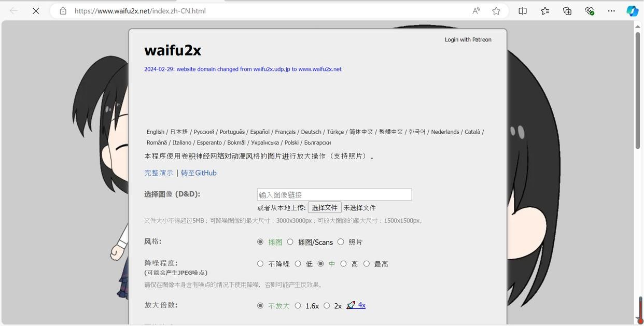Screen dimensions: 644x326
Task: Open the Collections icon
Action: coord(567,11)
